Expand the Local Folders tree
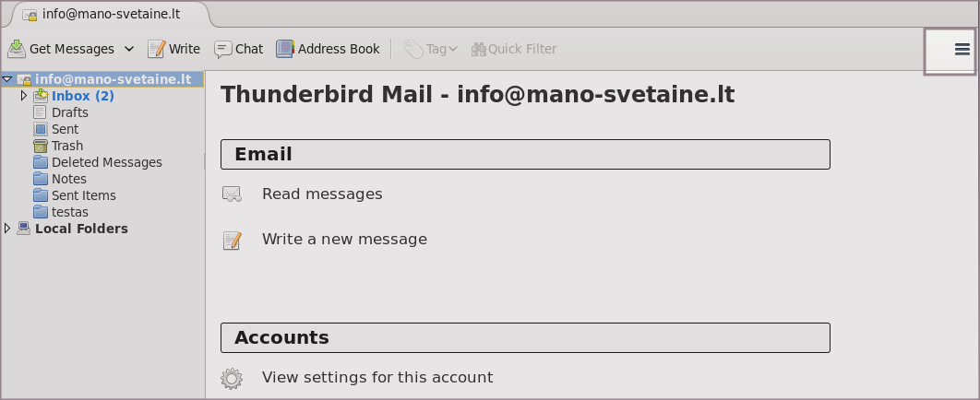Screen dimensions: 980x400 coord(8,229)
